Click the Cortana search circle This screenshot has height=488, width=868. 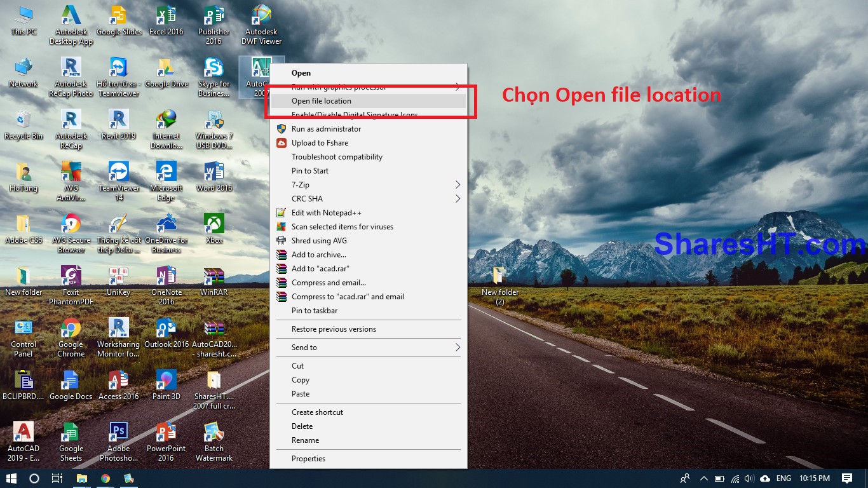[34, 478]
